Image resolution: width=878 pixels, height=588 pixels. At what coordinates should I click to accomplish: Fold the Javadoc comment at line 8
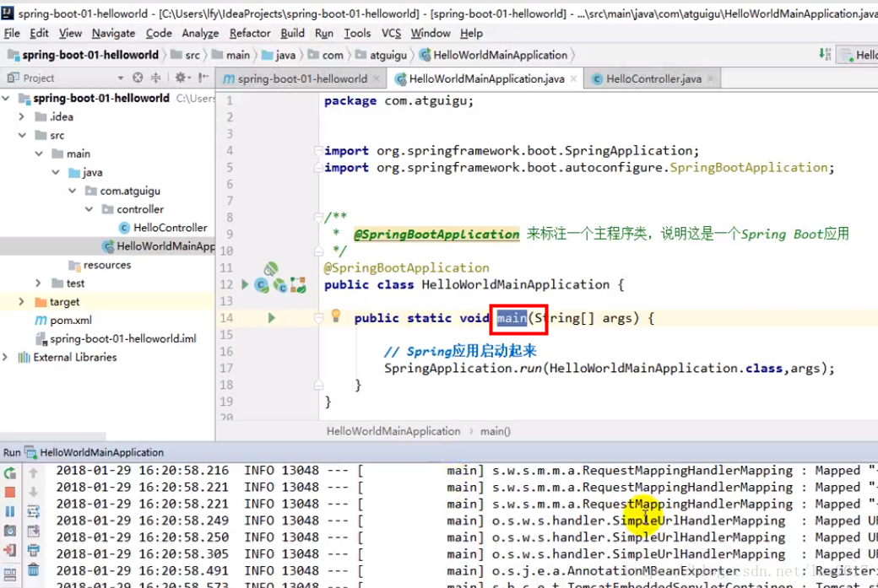318,217
